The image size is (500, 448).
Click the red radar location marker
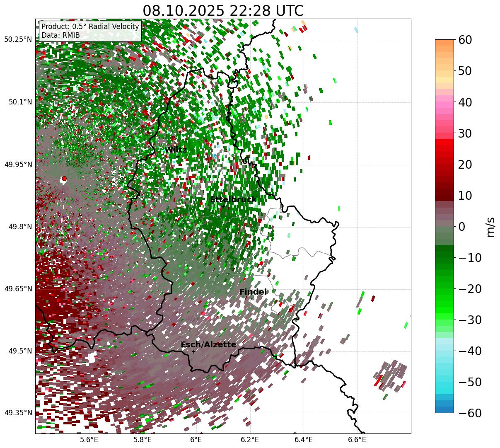(64, 179)
